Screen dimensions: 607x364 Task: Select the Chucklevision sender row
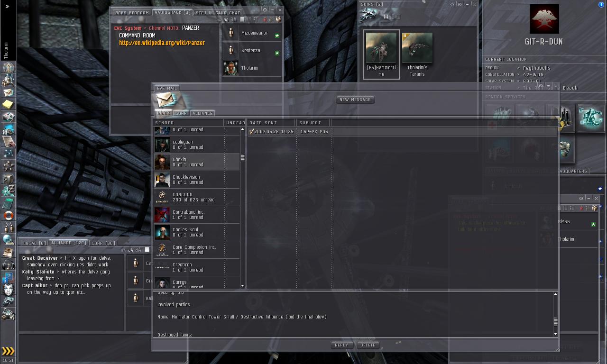point(197,180)
